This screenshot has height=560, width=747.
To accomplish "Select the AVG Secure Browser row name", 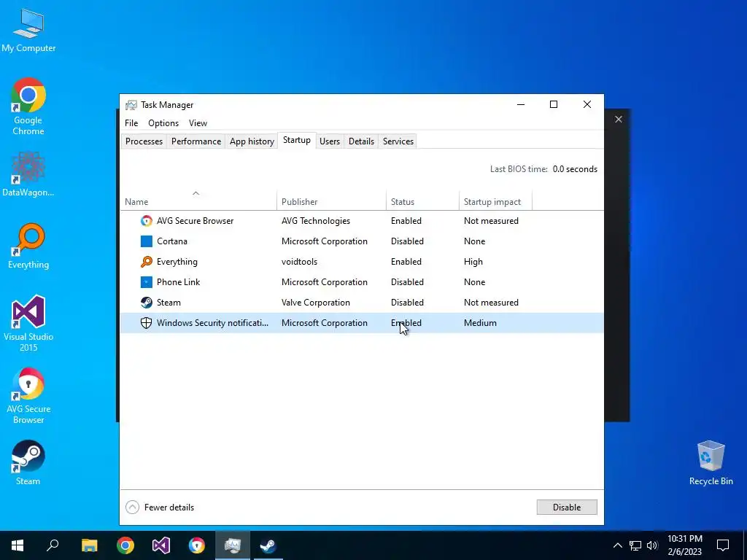I will coord(196,221).
